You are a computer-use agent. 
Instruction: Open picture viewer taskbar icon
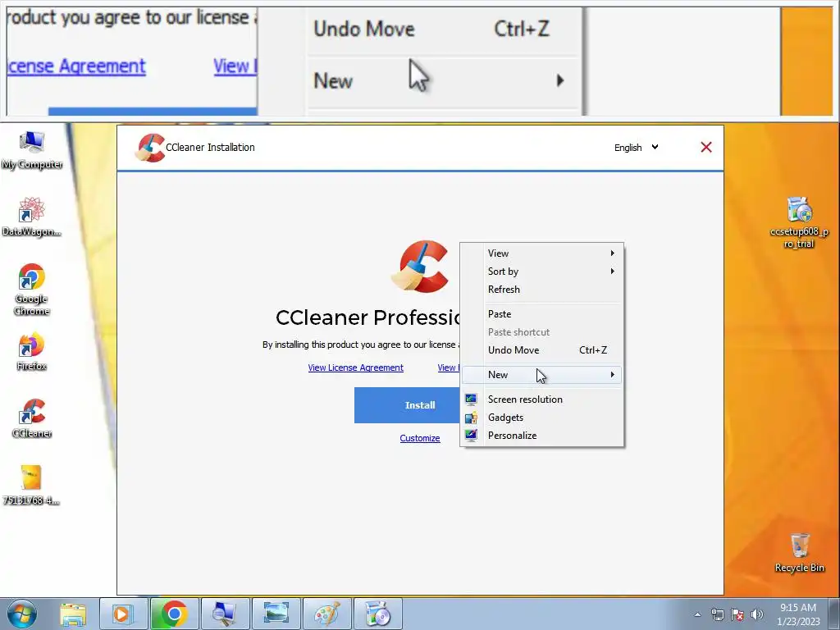[276, 614]
